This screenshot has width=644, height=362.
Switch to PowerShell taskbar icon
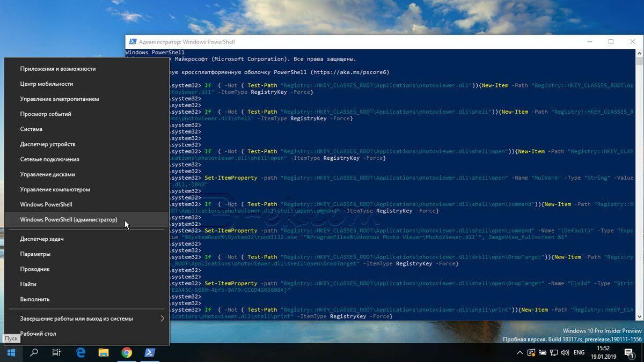coord(150,352)
